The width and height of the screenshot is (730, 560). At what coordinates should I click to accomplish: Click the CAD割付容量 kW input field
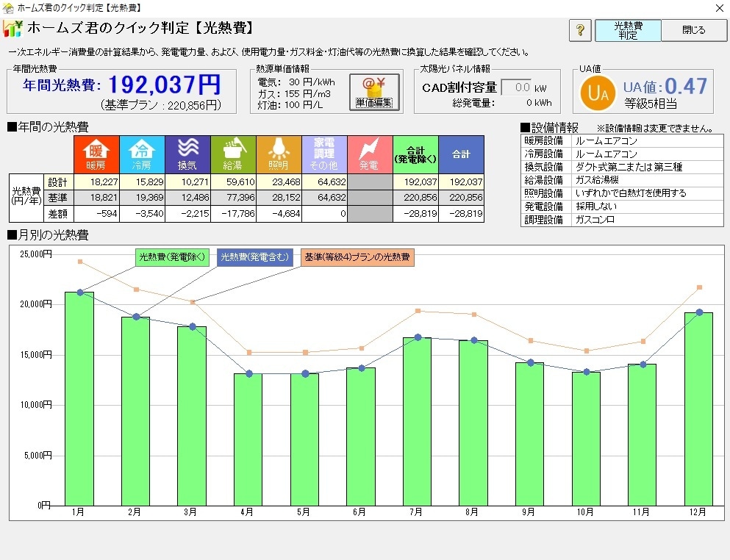click(516, 87)
